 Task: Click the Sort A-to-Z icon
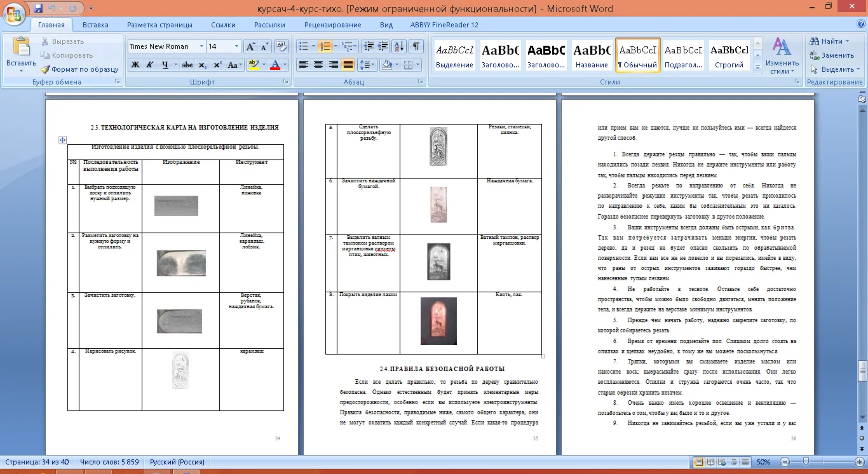(x=399, y=46)
